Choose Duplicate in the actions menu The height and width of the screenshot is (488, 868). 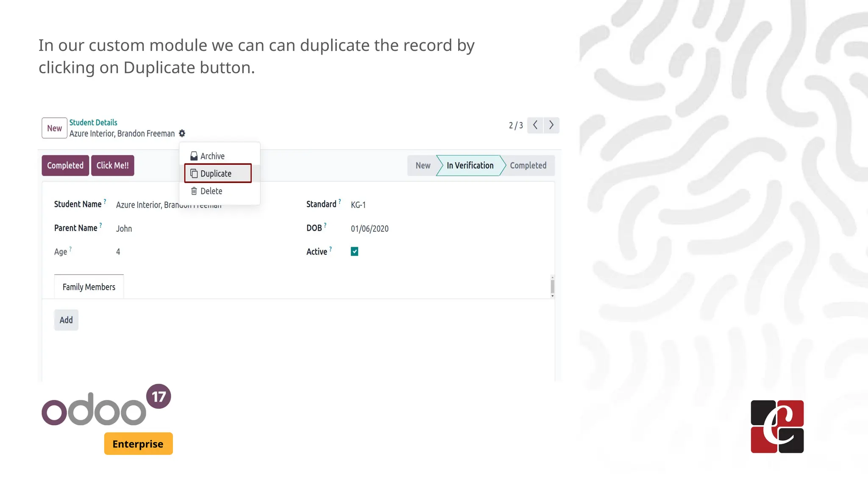point(218,173)
